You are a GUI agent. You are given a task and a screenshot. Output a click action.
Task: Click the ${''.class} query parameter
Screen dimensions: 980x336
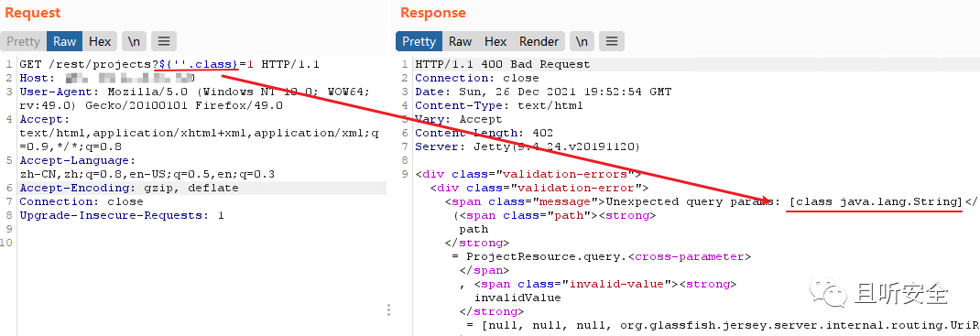click(199, 64)
